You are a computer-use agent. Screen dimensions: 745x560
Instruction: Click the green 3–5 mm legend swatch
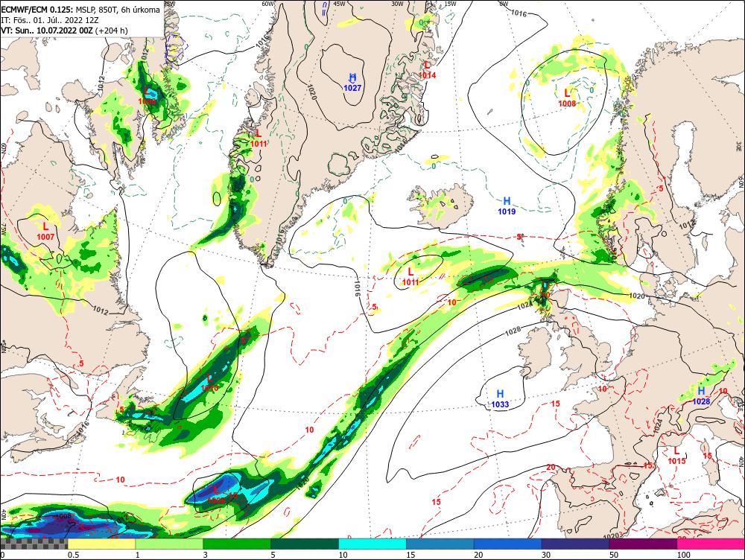pos(237,544)
